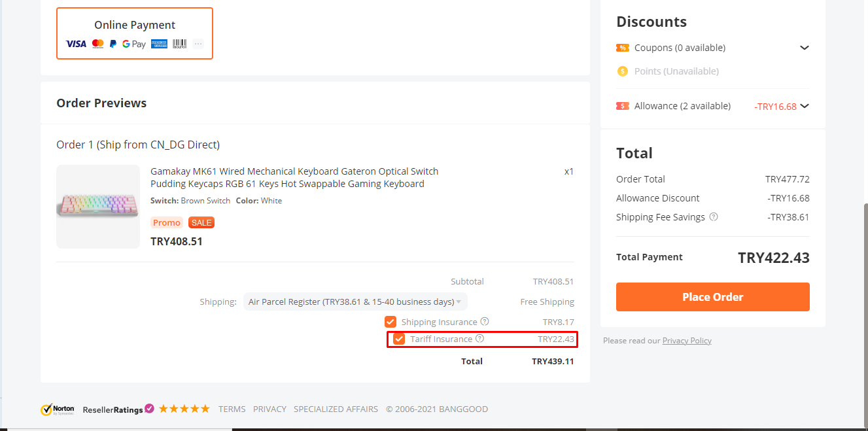
Task: Click the Visa card icon
Action: click(x=76, y=44)
